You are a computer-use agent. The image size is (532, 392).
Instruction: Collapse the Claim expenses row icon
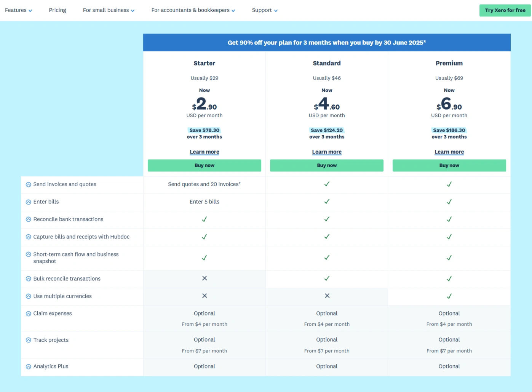click(x=28, y=314)
